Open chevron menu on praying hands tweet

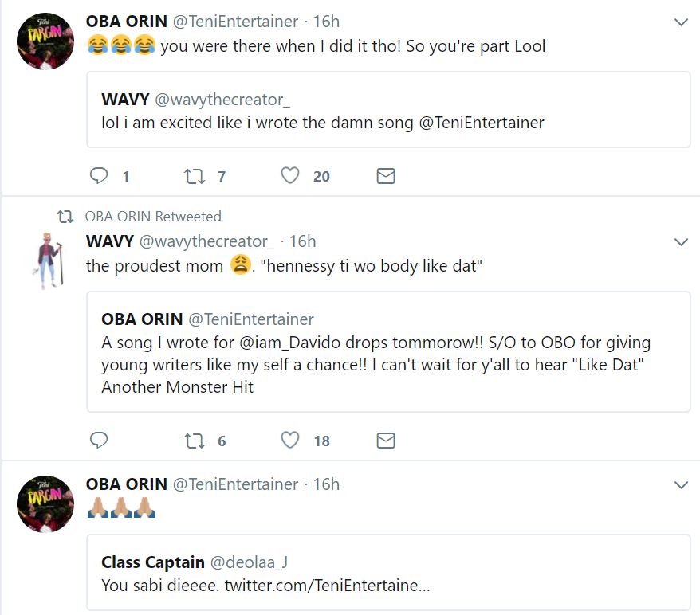tap(681, 485)
